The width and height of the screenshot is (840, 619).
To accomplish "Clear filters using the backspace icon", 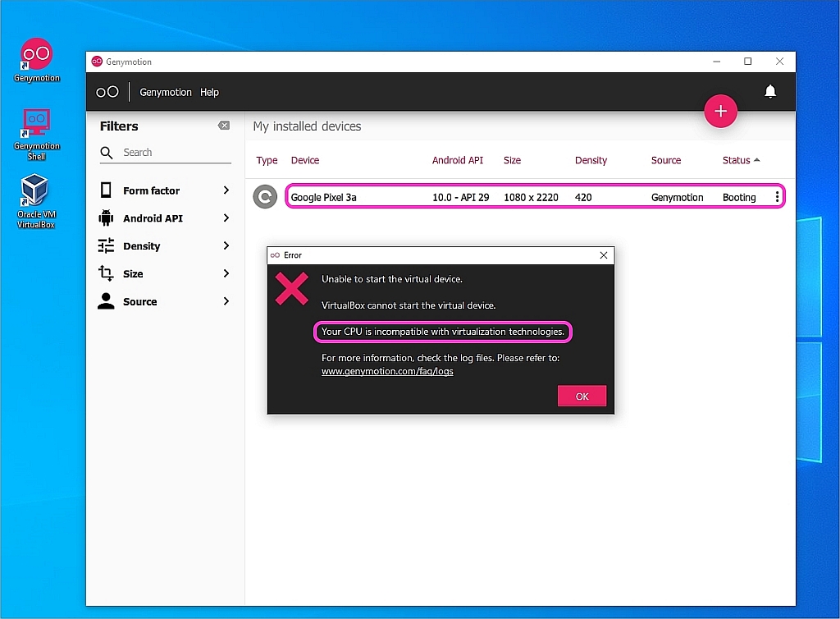I will click(x=224, y=126).
